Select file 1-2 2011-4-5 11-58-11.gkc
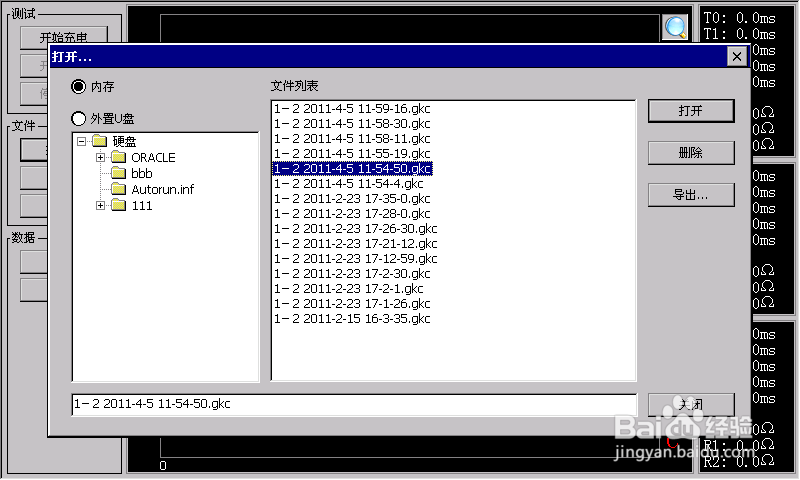 click(352, 139)
